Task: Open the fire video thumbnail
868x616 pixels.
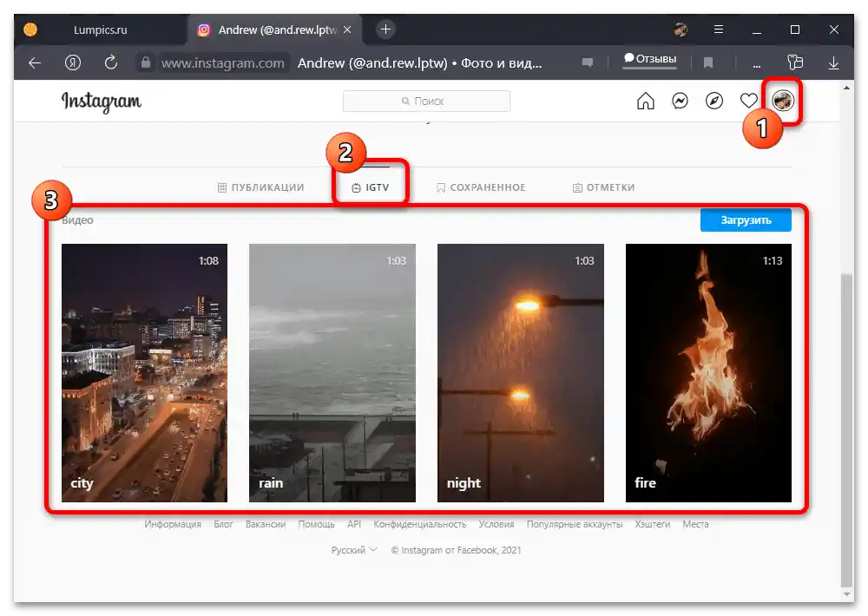Action: click(x=708, y=373)
